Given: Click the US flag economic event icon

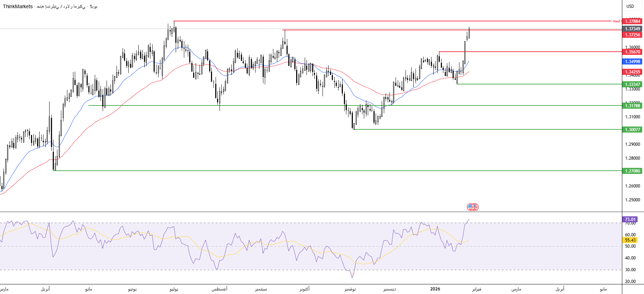Looking at the screenshot, I should coord(473,207).
